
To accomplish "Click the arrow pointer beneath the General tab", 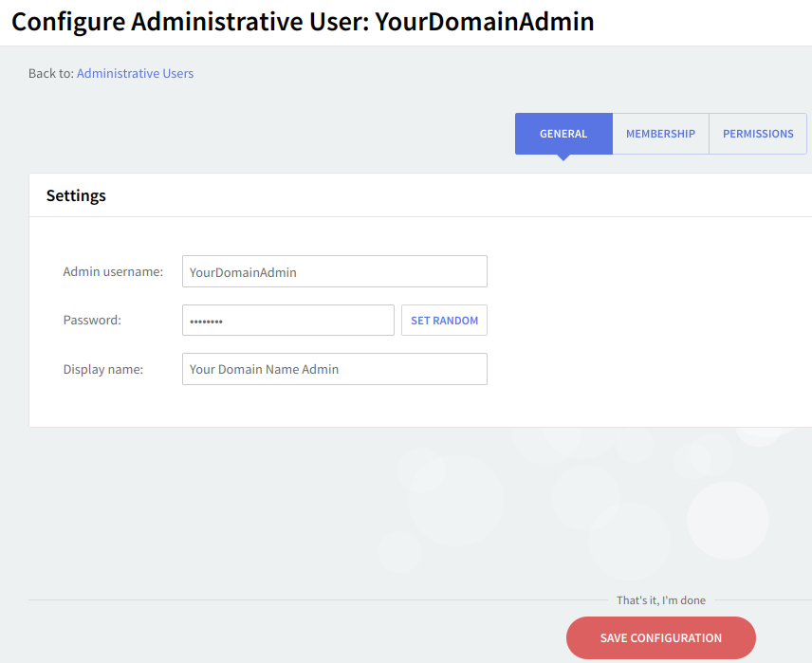I will click(x=563, y=157).
